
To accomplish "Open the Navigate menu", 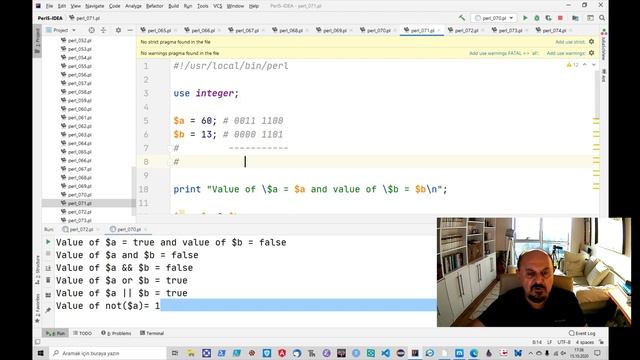I will click(94, 6).
